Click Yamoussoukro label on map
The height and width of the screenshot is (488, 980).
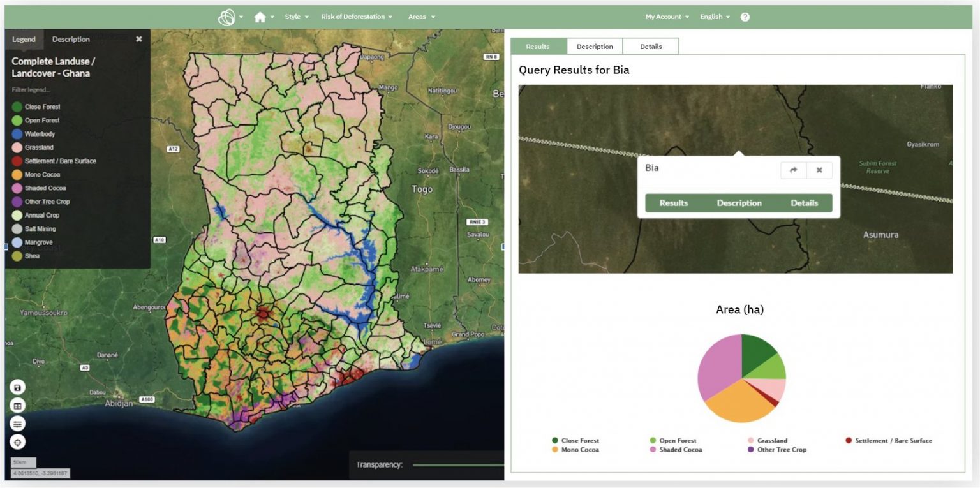(x=44, y=313)
